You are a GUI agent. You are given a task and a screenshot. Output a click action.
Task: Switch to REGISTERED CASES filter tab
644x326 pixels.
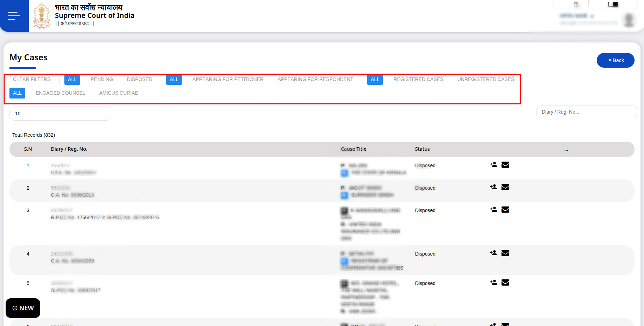point(418,80)
